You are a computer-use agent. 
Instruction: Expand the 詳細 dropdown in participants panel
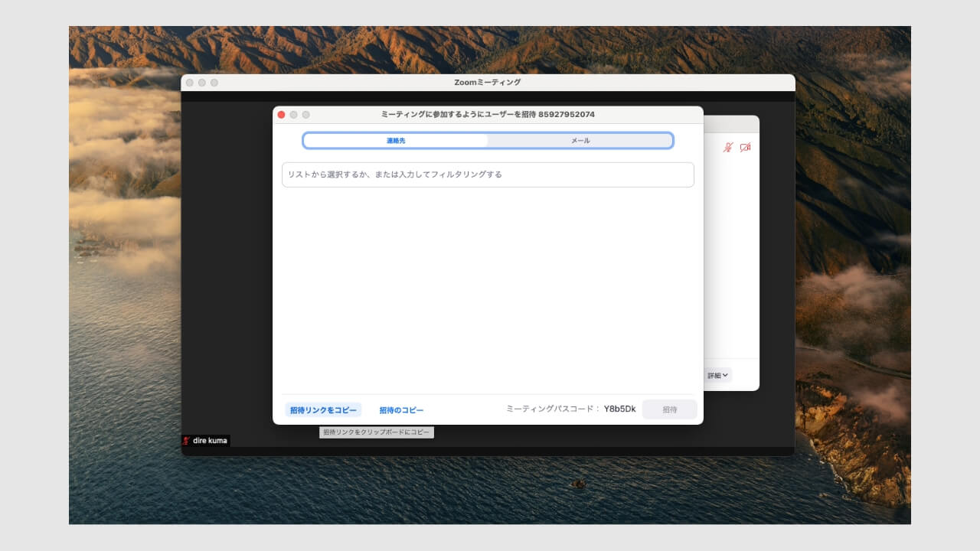718,376
